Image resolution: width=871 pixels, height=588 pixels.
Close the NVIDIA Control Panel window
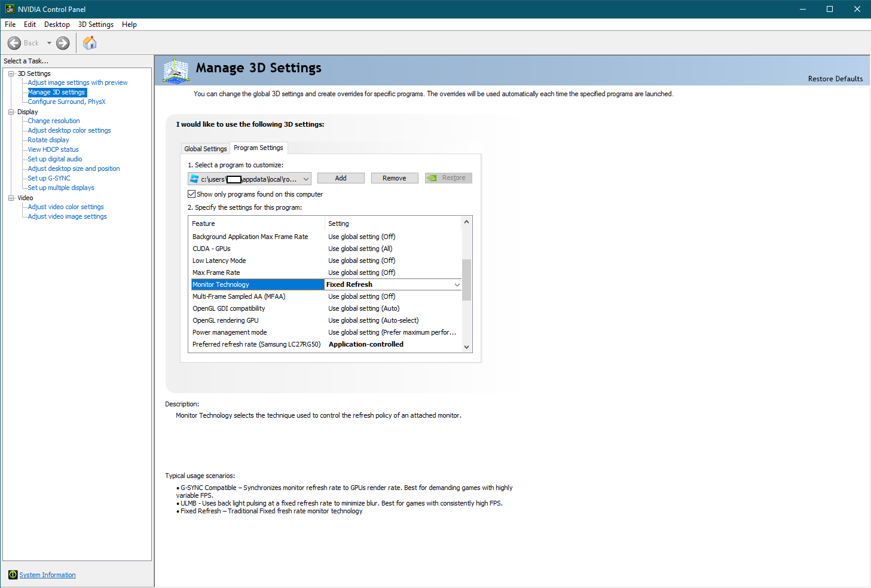tap(857, 9)
